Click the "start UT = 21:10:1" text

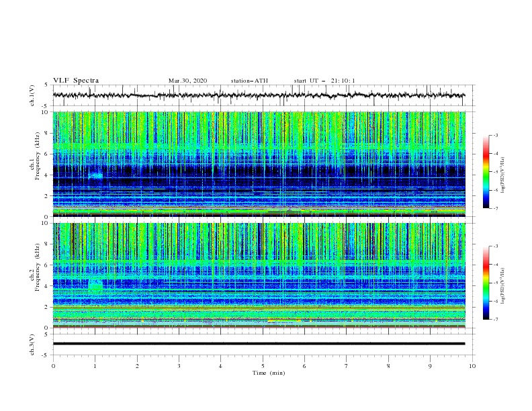[324, 81]
